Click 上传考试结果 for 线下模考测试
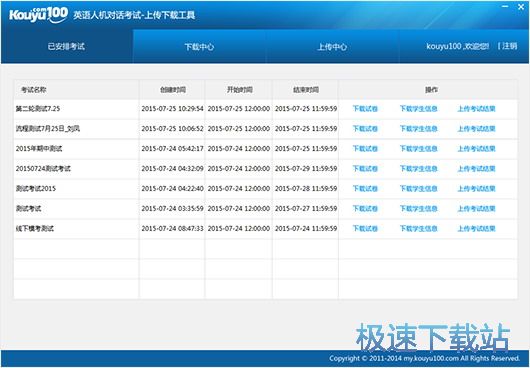This screenshot has height=368, width=530. [x=476, y=228]
